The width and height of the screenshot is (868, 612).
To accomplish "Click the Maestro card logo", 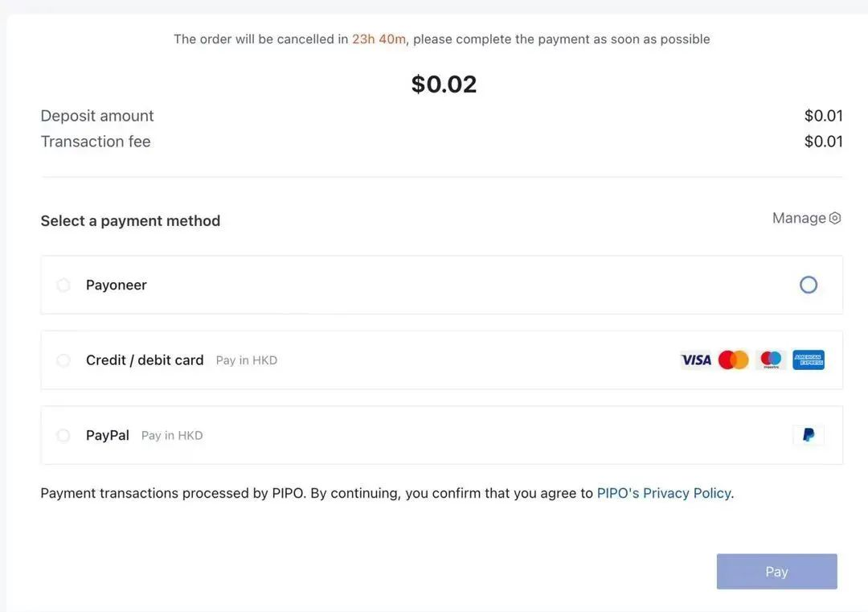I will (x=771, y=360).
